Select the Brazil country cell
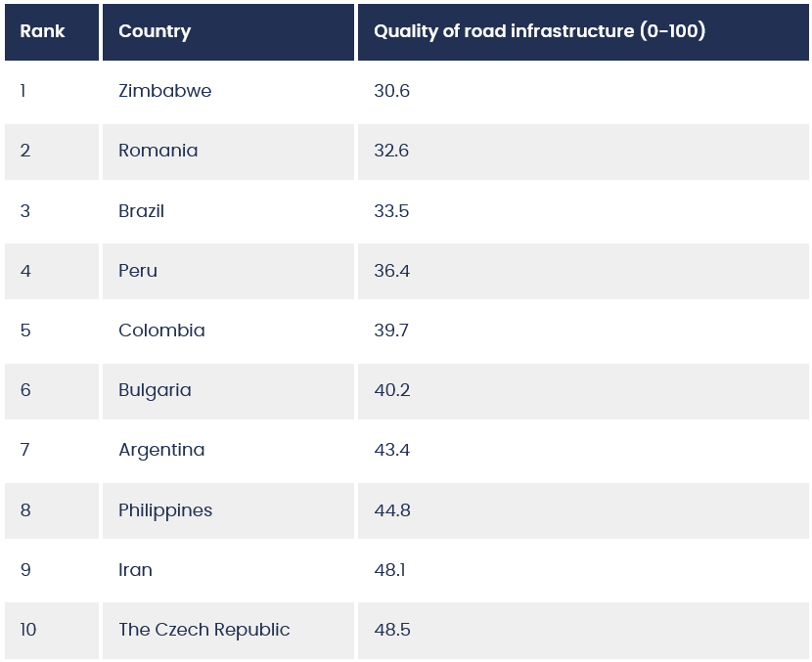The image size is (812, 662). (x=228, y=211)
